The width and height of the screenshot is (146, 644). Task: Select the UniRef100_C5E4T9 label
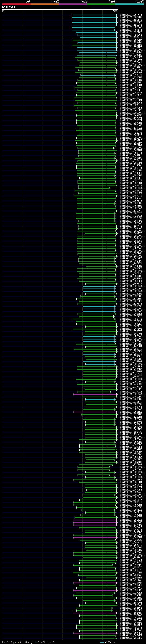[x=131, y=316]
